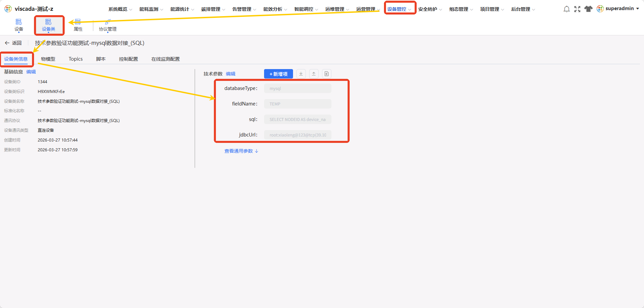Image resolution: width=644 pixels, height=308 pixels.
Task: Open the 设备管控 menu
Action: point(399,9)
